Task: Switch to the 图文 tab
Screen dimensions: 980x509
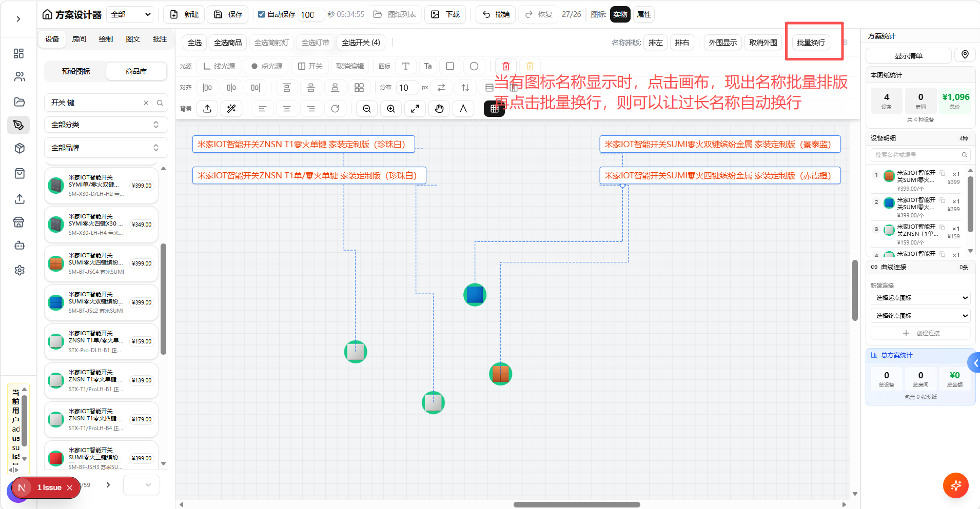Action: pyautogui.click(x=133, y=39)
